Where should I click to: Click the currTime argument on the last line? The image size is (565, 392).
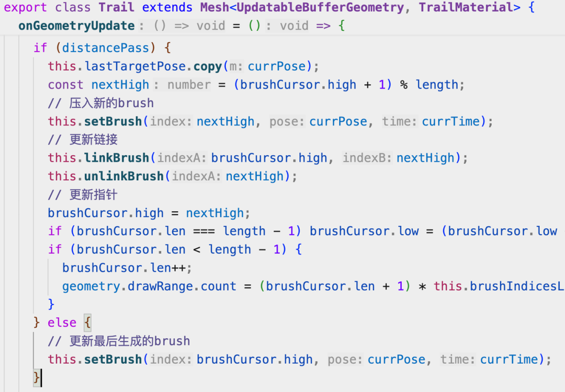(509, 360)
